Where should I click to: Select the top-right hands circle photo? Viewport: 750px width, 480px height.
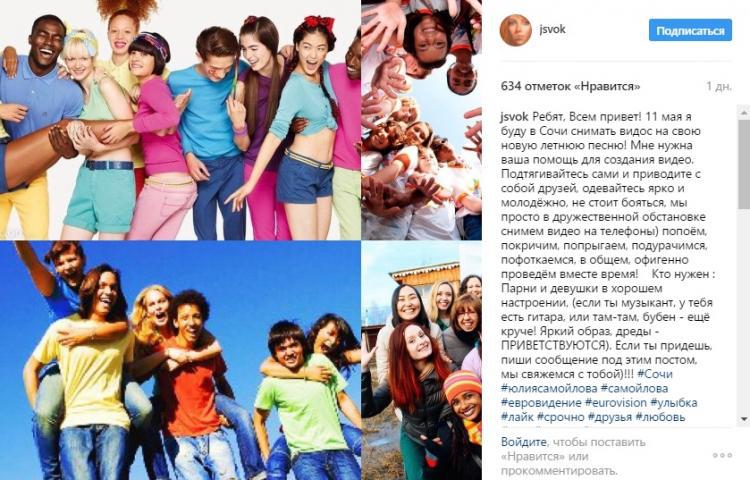pos(421,120)
